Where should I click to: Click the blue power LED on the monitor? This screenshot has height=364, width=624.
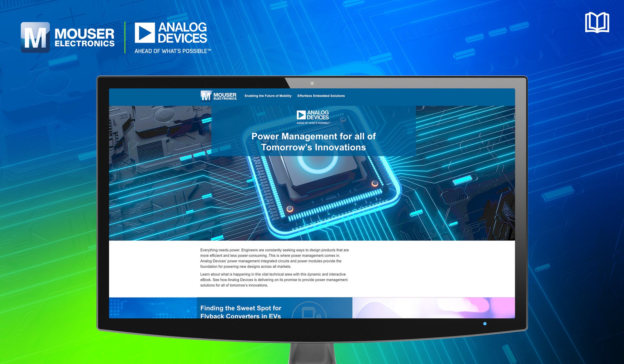[x=485, y=324]
